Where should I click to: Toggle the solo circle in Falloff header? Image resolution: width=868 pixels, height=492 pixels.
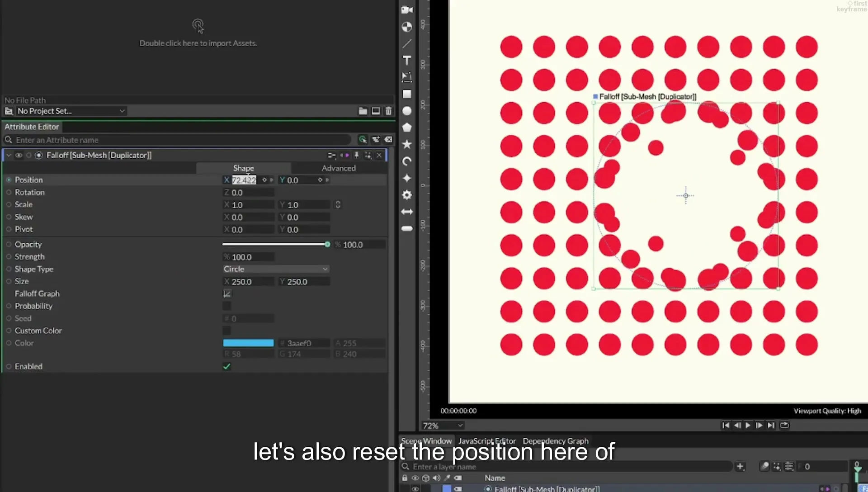pyautogui.click(x=28, y=155)
